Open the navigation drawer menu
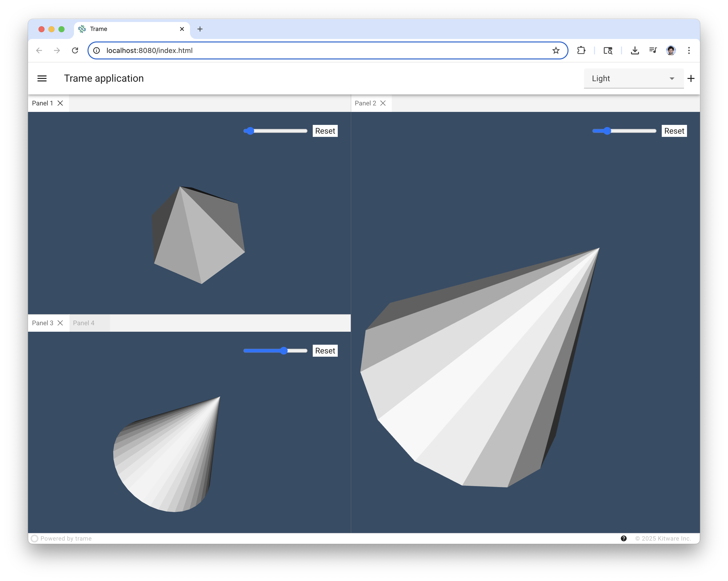Screen dimensions: 728x581 (42, 78)
